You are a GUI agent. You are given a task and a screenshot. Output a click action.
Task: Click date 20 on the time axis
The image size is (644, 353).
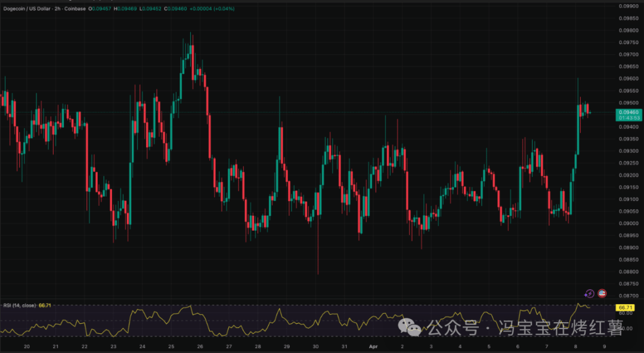pyautogui.click(x=26, y=346)
